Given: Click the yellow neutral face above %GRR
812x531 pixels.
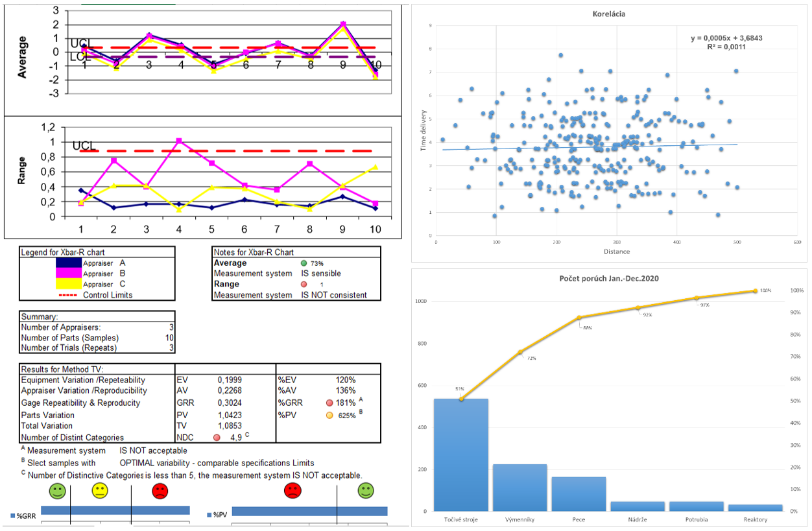Looking at the screenshot, I should 101,491.
